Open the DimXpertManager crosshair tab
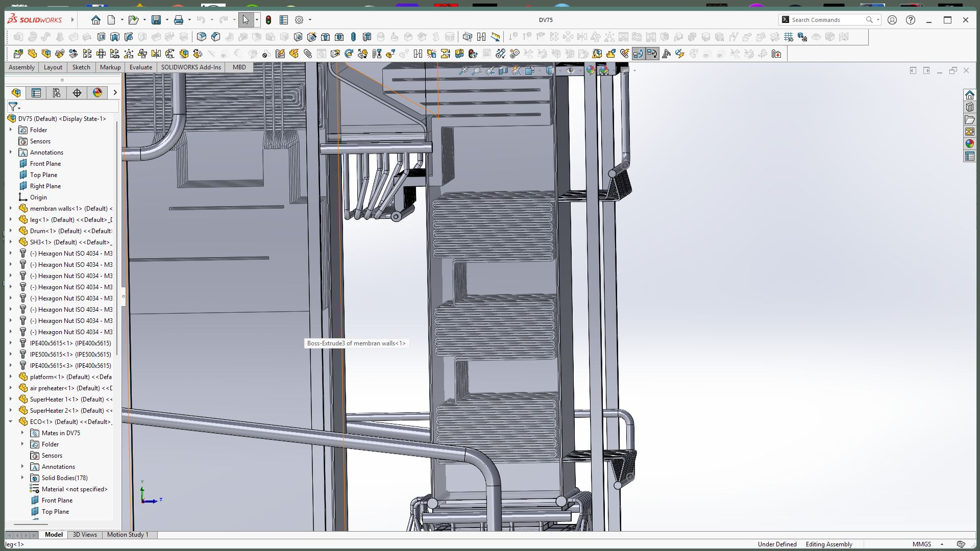980x551 pixels. (x=77, y=92)
